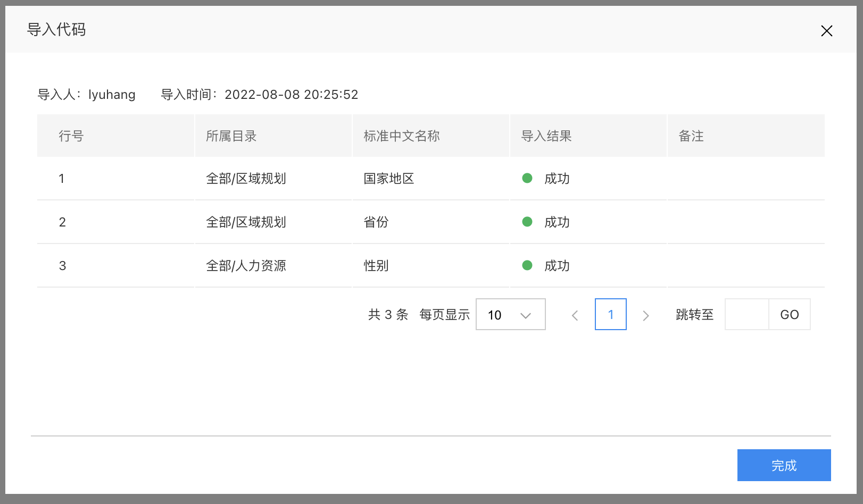This screenshot has width=863, height=504.
Task: Click importer name lyuhang
Action: coord(112,95)
